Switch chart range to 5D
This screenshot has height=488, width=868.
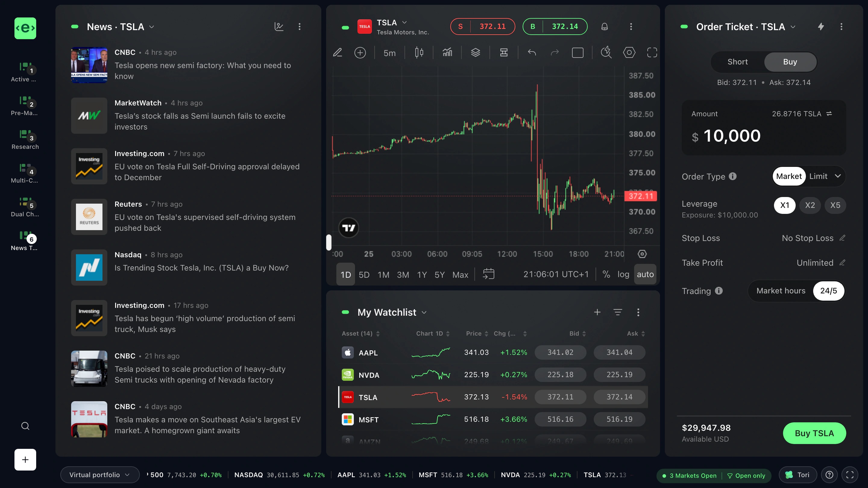[364, 274]
